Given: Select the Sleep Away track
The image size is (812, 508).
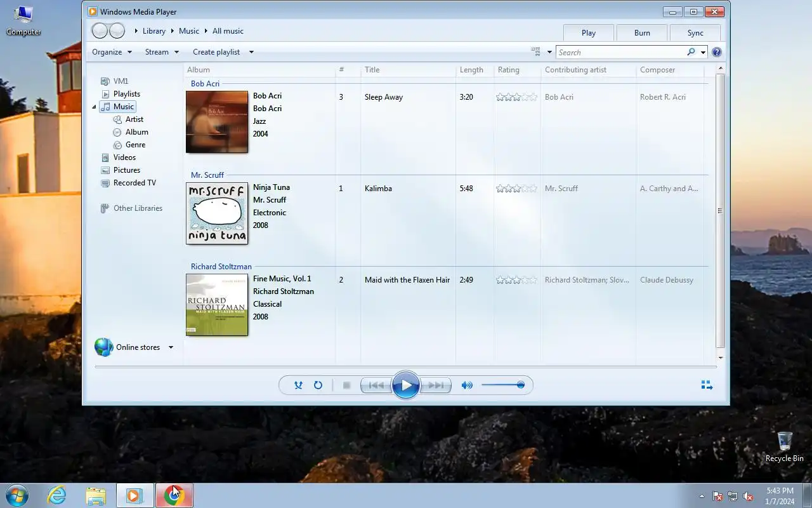Looking at the screenshot, I should (x=384, y=97).
